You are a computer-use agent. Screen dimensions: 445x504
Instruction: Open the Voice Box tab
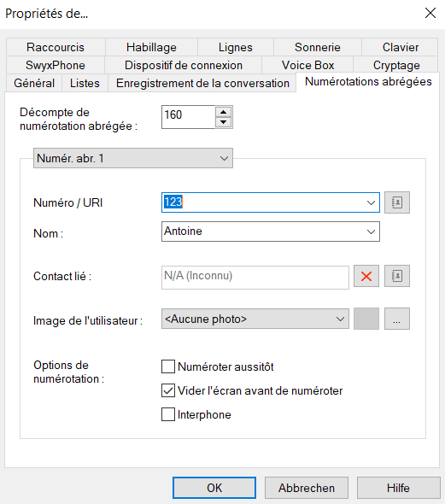307,65
